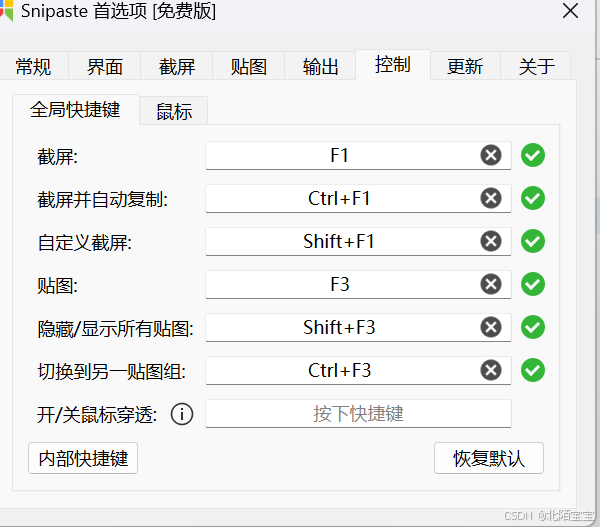This screenshot has height=527, width=600.
Task: Click green checkmark beside the 贴图 F3 field
Action: (x=533, y=284)
